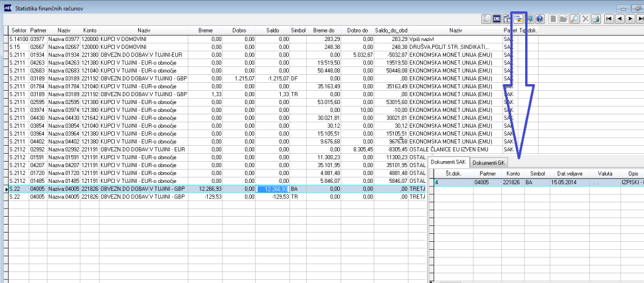Go to next record arrow

pos(631,19)
